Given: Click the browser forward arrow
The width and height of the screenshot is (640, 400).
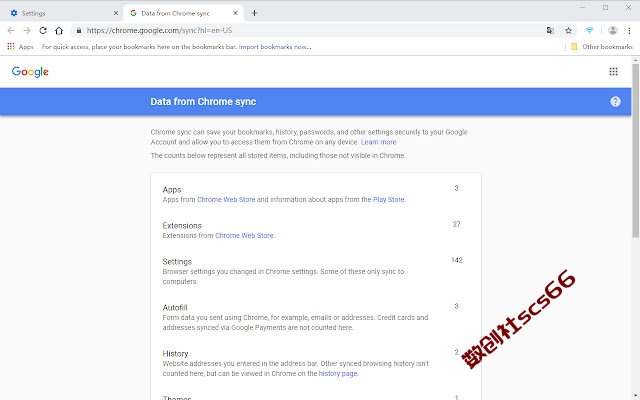Looking at the screenshot, I should (x=27, y=30).
